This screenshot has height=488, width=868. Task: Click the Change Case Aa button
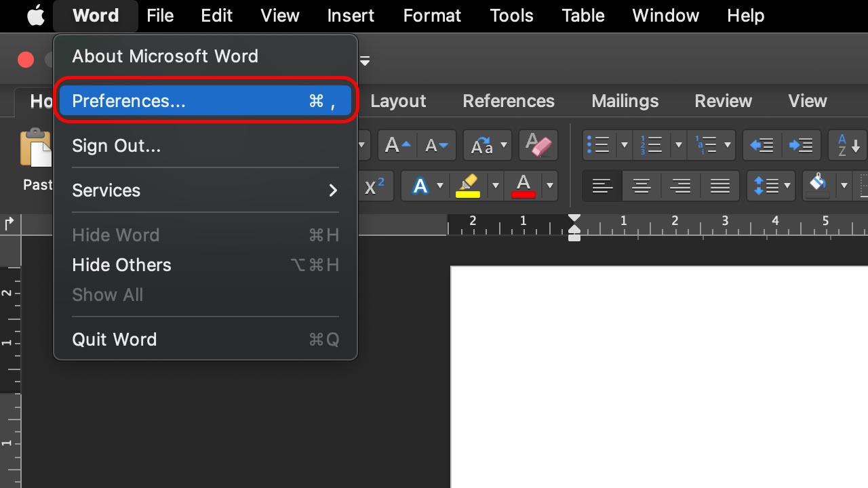coord(482,145)
